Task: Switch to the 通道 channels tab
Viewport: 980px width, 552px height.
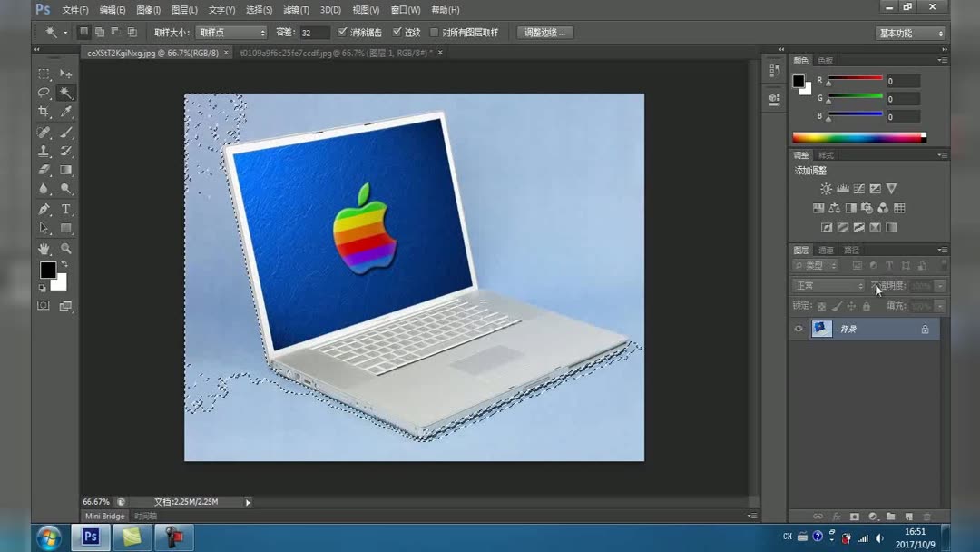Action: coord(824,250)
